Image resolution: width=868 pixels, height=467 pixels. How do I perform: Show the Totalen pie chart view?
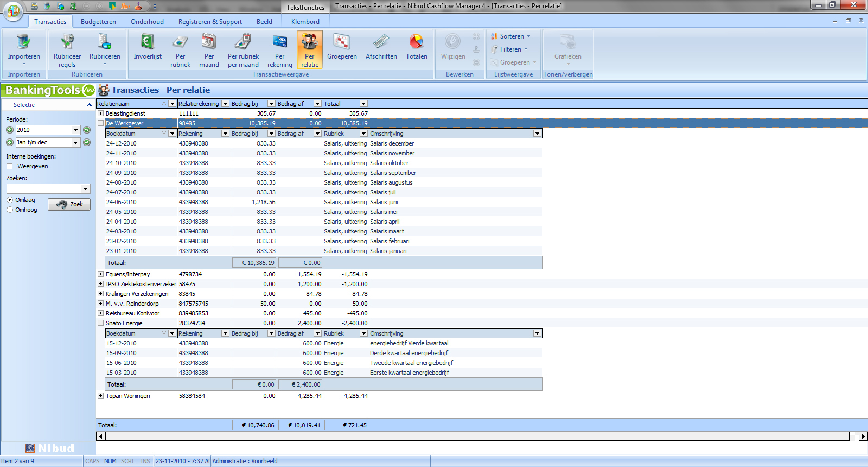[x=416, y=46]
